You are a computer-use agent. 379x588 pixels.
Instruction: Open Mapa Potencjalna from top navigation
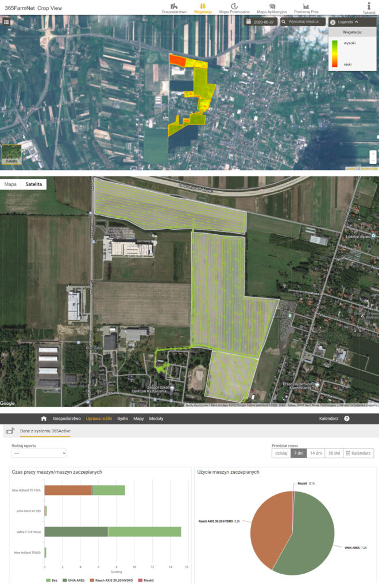234,9
